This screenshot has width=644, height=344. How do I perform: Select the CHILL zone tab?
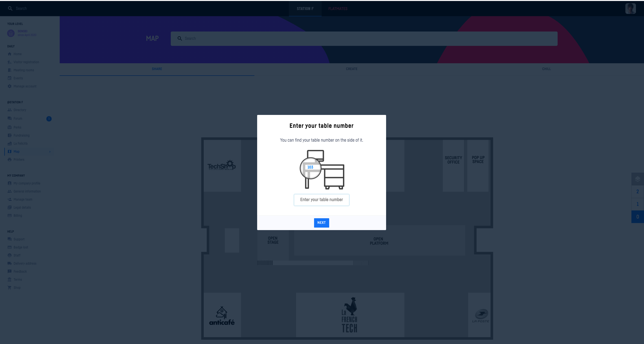[x=546, y=69]
